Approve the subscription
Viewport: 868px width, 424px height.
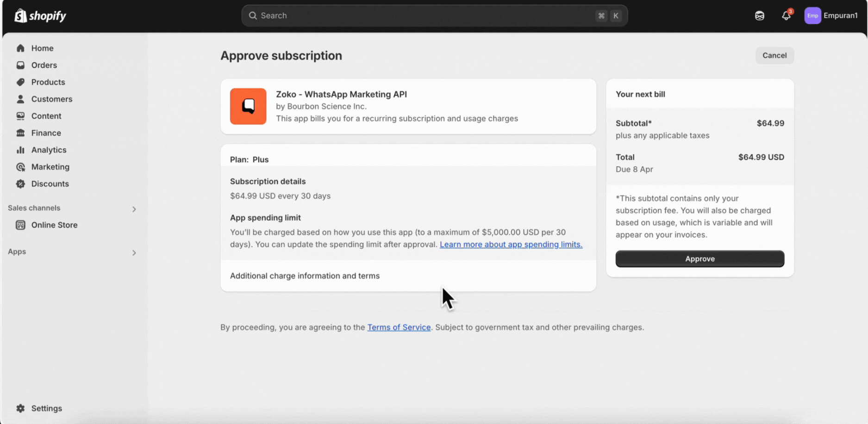pyautogui.click(x=700, y=259)
